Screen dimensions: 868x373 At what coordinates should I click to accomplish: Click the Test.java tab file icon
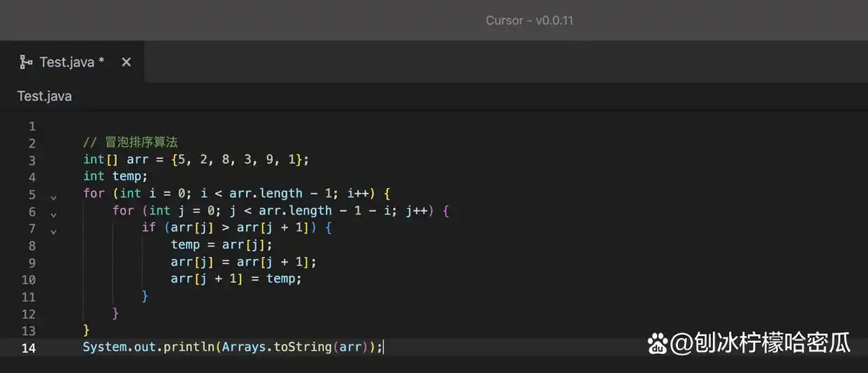(x=26, y=62)
